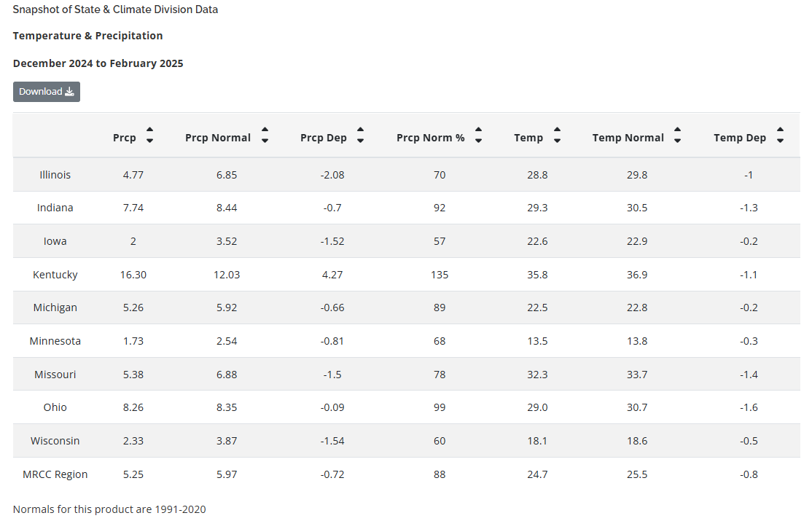Select the Kentucky row label

click(55, 275)
